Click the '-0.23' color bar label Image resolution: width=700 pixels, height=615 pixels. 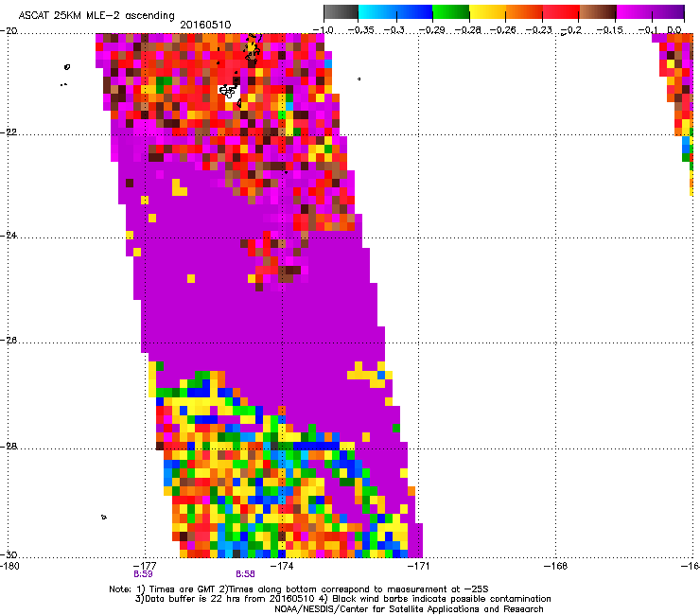539,30
